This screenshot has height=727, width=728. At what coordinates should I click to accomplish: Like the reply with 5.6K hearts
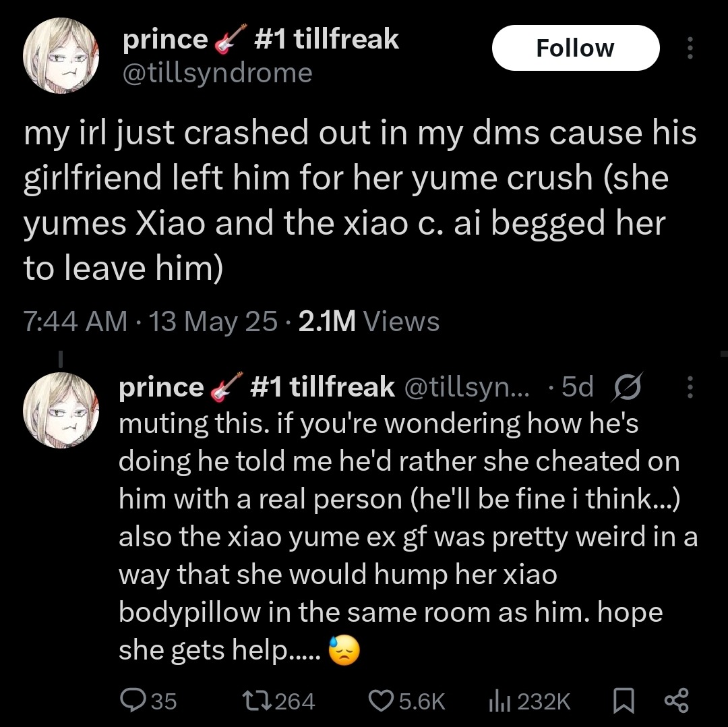pyautogui.click(x=406, y=701)
